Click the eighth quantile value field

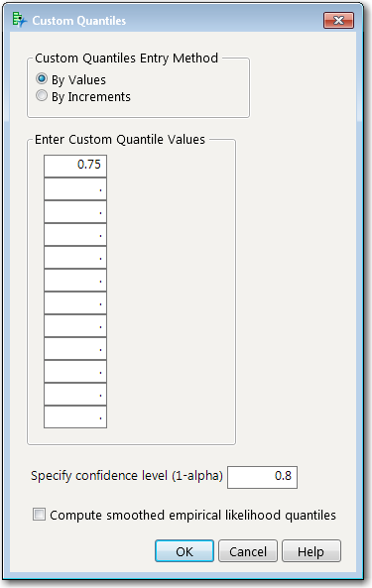click(x=75, y=326)
